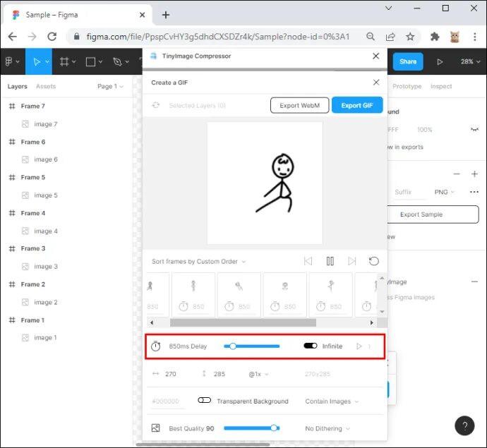Select the Frame tool

click(64, 61)
